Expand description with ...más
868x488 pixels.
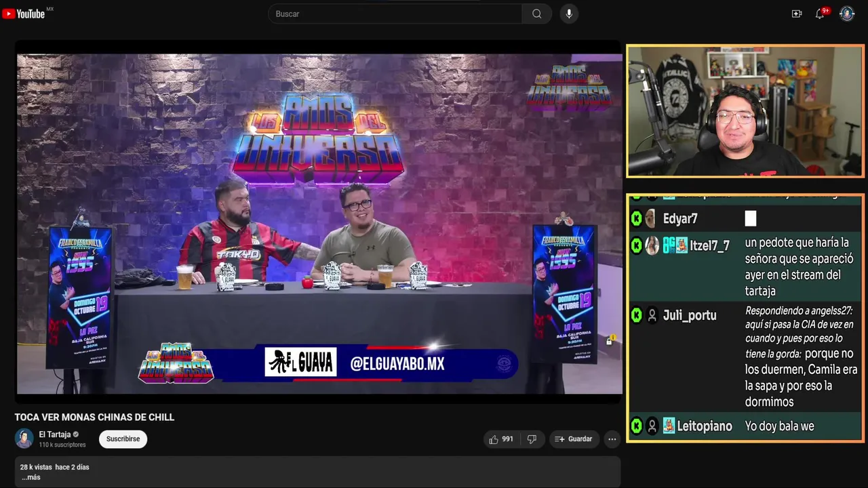coord(31,477)
